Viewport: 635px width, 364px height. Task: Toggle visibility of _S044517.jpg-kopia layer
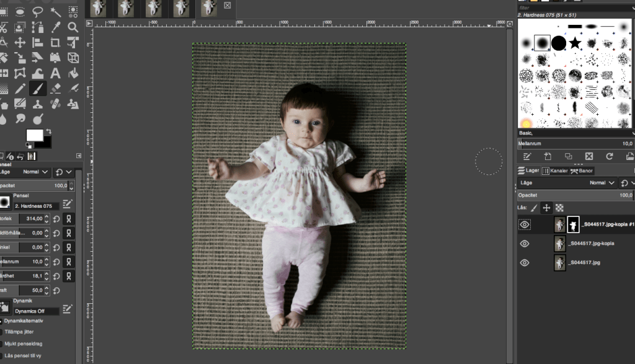(x=525, y=244)
